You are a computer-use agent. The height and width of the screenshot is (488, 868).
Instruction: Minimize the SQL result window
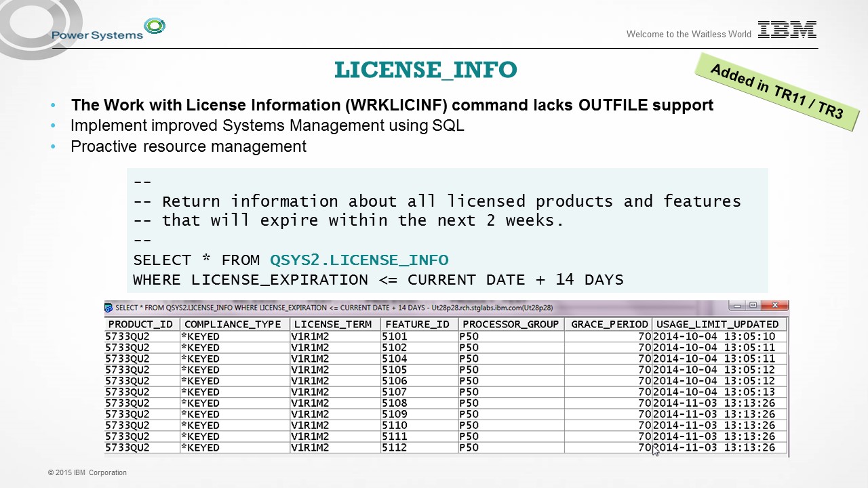737,306
